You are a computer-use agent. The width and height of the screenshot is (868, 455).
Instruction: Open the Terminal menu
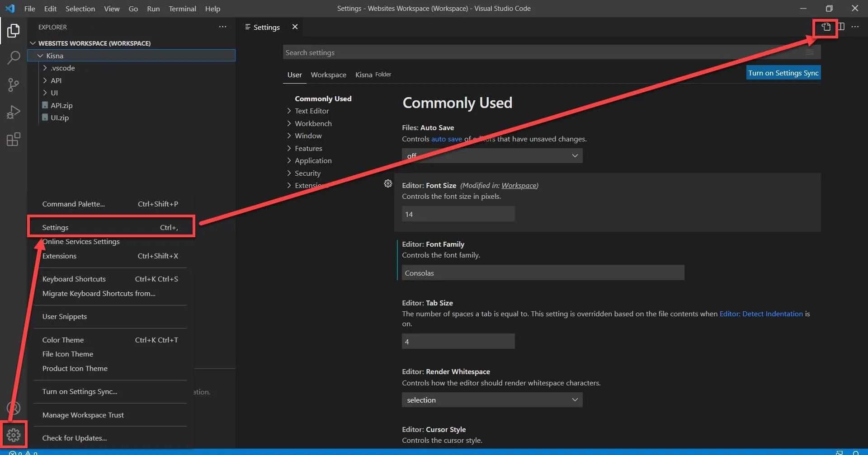(x=182, y=9)
